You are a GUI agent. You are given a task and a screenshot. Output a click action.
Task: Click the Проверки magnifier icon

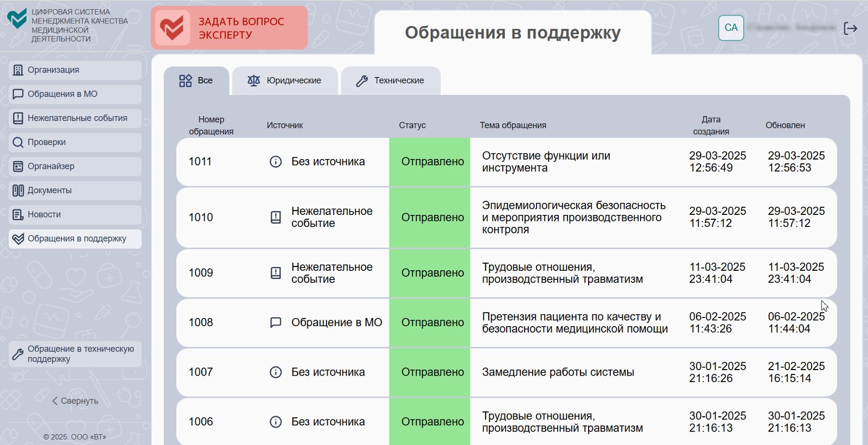click(18, 142)
